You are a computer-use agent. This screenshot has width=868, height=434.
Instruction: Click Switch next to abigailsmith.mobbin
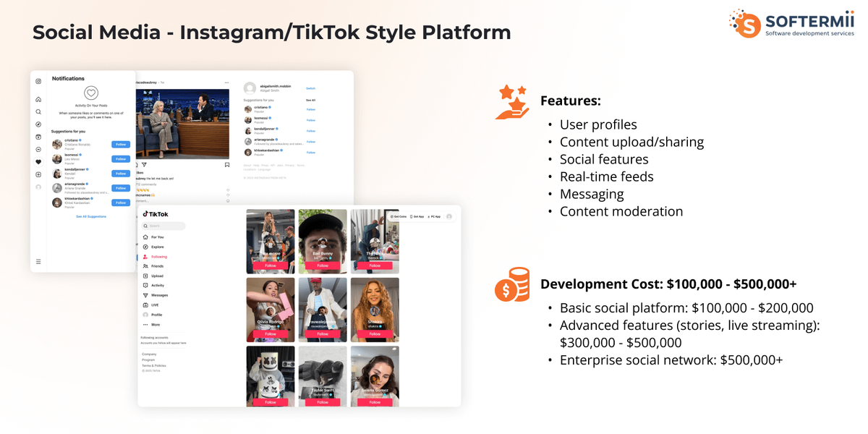(x=311, y=88)
